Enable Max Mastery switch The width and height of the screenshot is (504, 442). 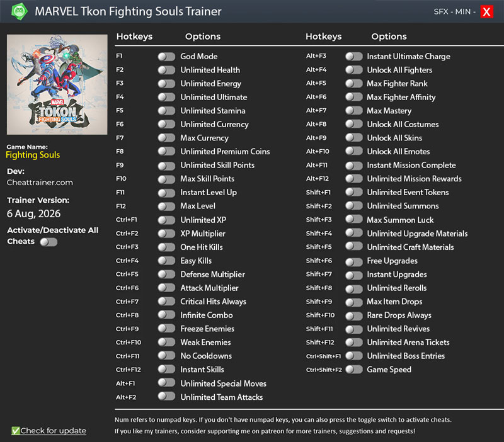coord(354,111)
